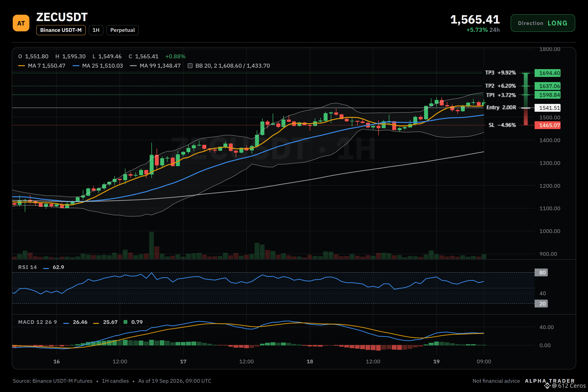Toggle the BB 20, 2 checkbox

190,66
